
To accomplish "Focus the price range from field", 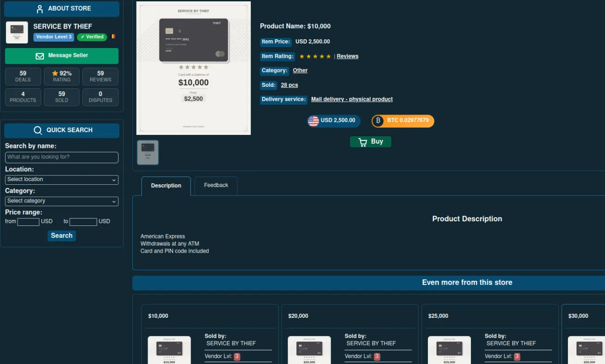I will (x=28, y=222).
